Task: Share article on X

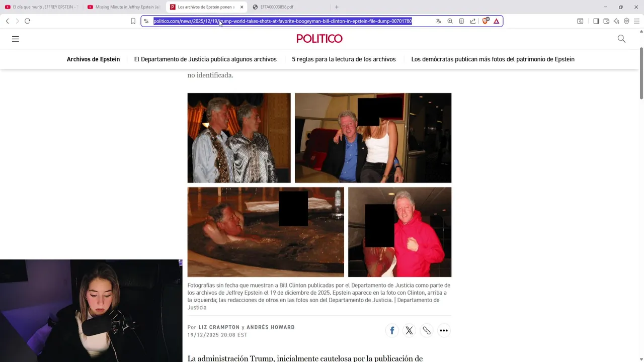Action: [x=409, y=330]
